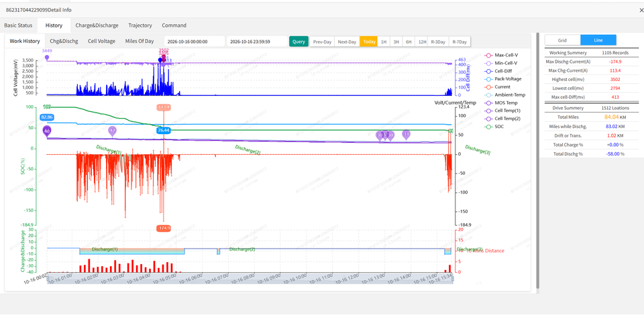Image resolution: width=644 pixels, height=317 pixels.
Task: Load the Next-Day data
Action: pos(347,42)
